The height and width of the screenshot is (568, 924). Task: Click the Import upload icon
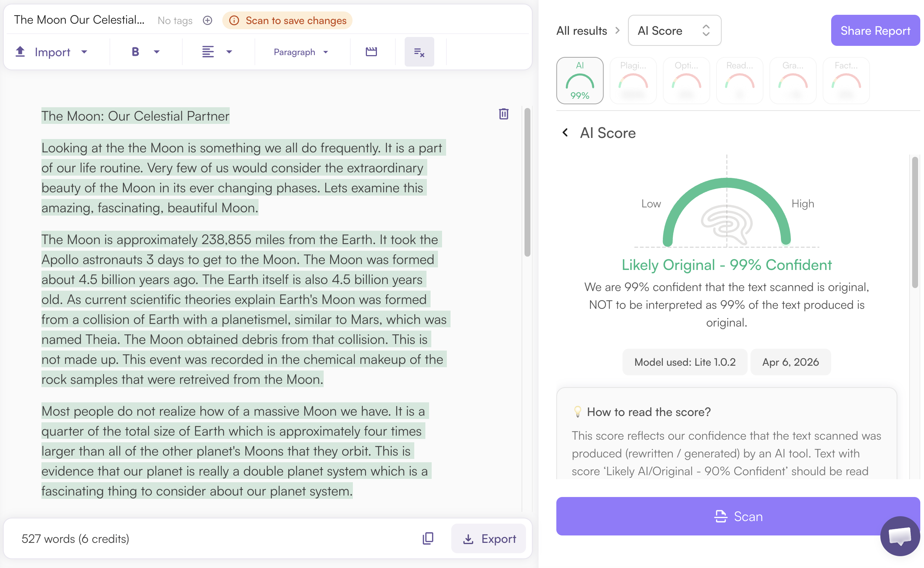click(x=20, y=52)
